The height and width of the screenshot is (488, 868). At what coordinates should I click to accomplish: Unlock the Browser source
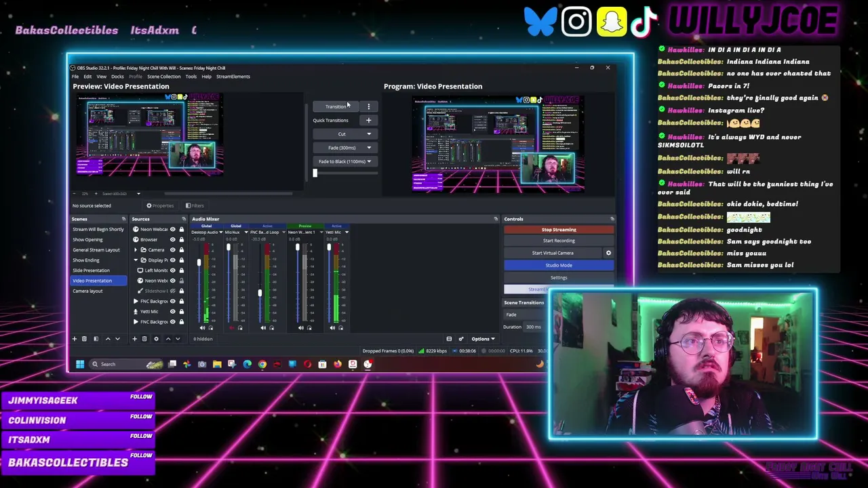181,239
